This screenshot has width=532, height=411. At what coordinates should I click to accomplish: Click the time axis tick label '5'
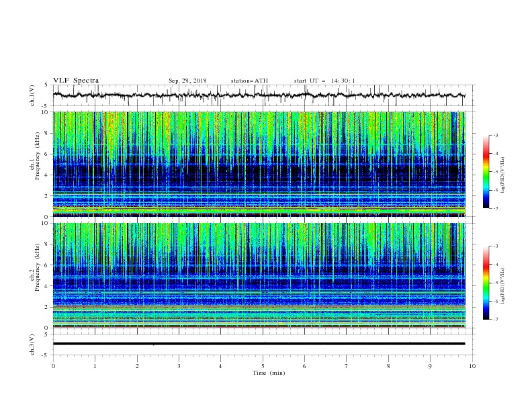click(x=263, y=366)
